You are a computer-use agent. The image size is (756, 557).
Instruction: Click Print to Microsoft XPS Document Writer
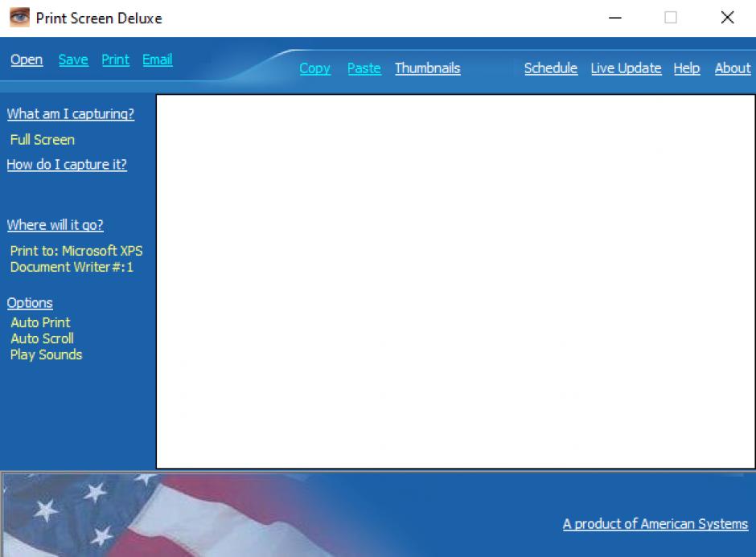(x=76, y=259)
